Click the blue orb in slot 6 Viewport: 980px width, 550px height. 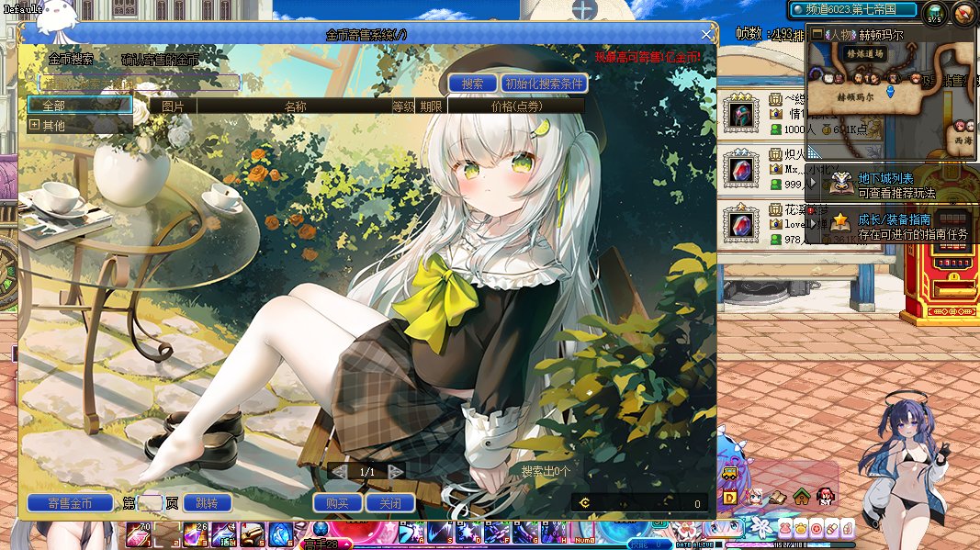tap(281, 534)
